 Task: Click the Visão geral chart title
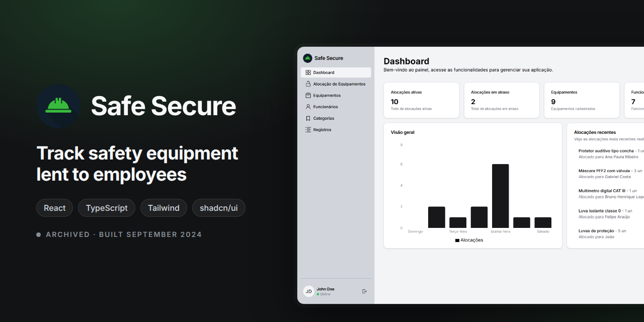pyautogui.click(x=403, y=132)
